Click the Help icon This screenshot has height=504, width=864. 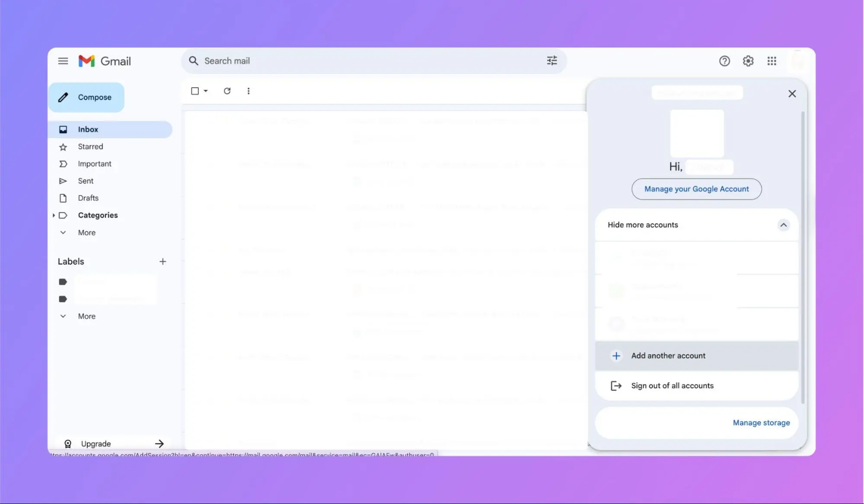(724, 61)
